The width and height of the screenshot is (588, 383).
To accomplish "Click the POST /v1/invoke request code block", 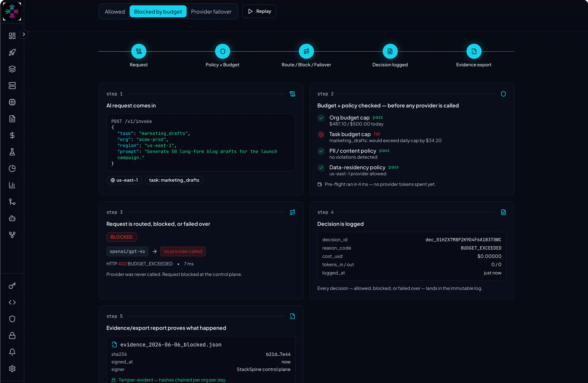I will (201, 142).
